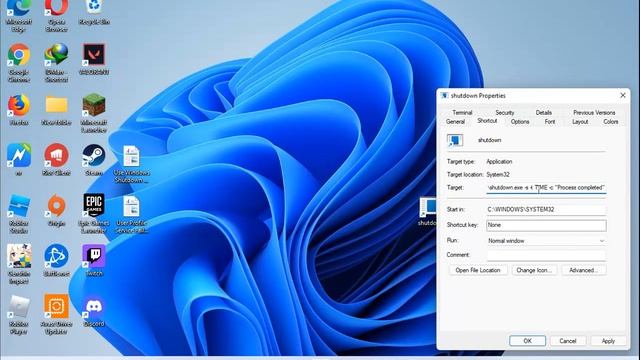Select the Steam desktop shortcut

pos(94,159)
